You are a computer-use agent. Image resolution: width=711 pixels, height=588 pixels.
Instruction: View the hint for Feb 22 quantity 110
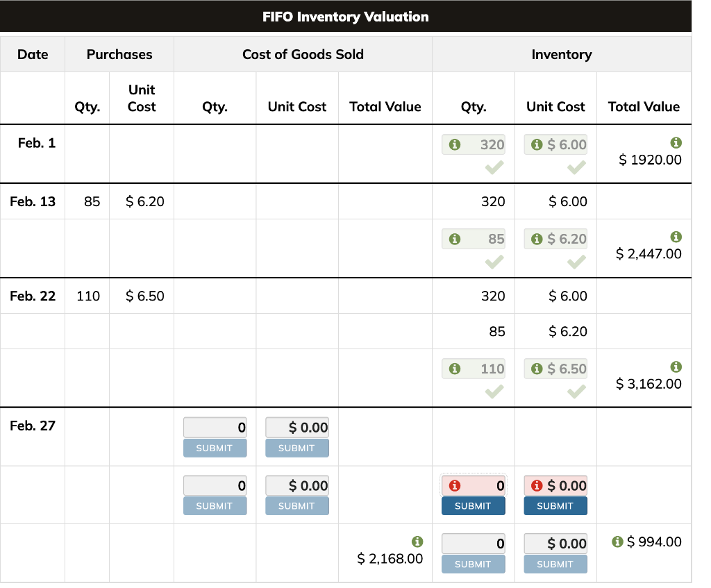click(x=456, y=368)
